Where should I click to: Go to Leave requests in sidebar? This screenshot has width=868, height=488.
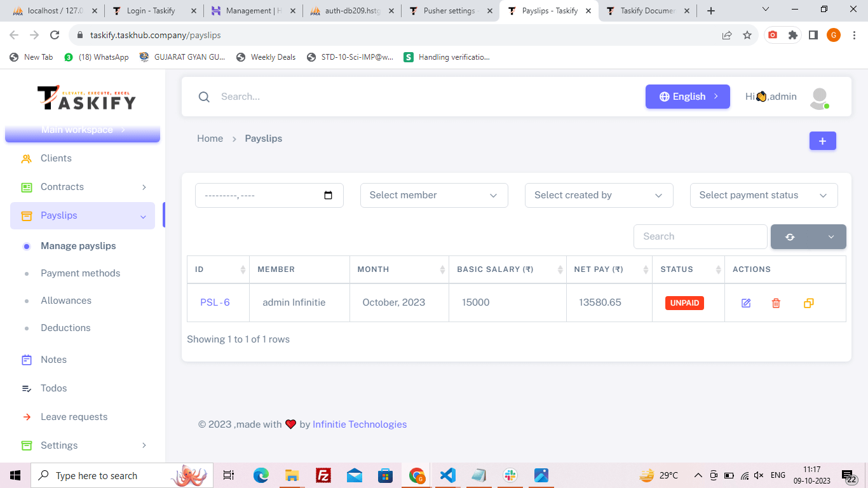coord(74,417)
